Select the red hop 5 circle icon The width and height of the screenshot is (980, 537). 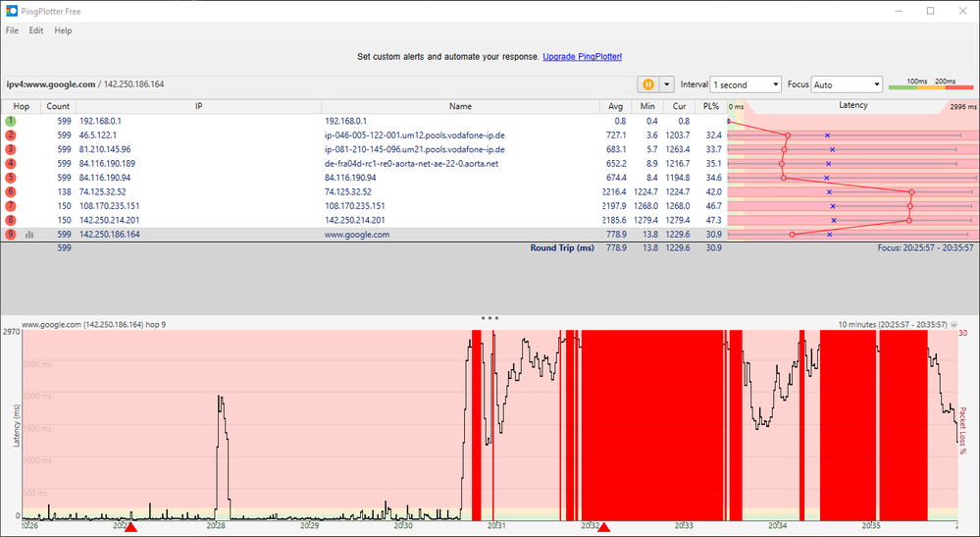(x=10, y=178)
